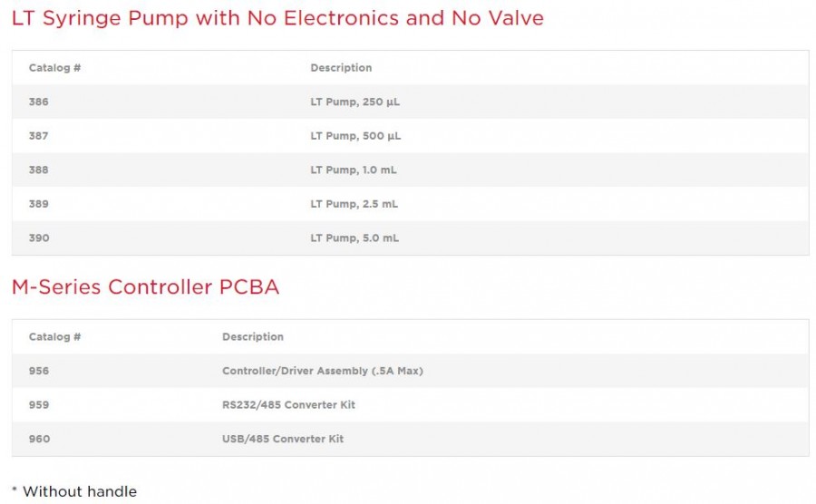816x504 pixels.
Task: Click the LT Pump, 500 µL description
Action: pos(355,136)
